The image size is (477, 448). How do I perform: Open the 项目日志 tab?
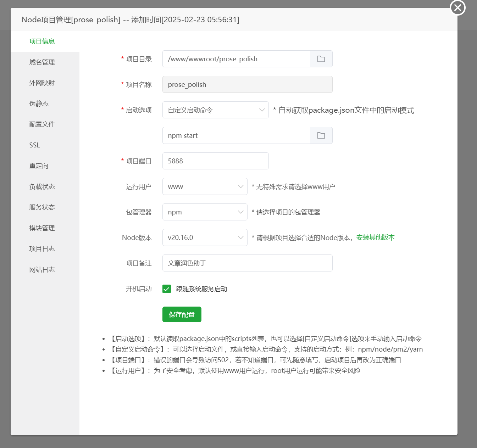42,248
